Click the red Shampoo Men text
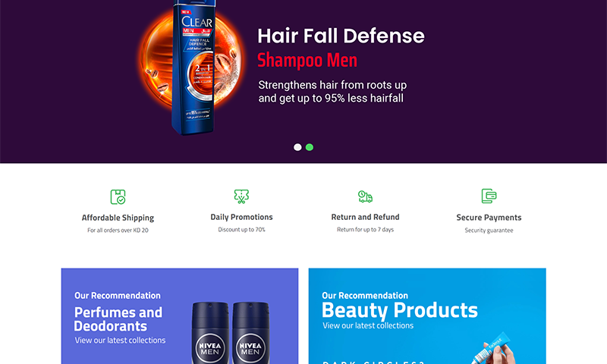Viewport: 607px width, 364px height. (x=307, y=61)
